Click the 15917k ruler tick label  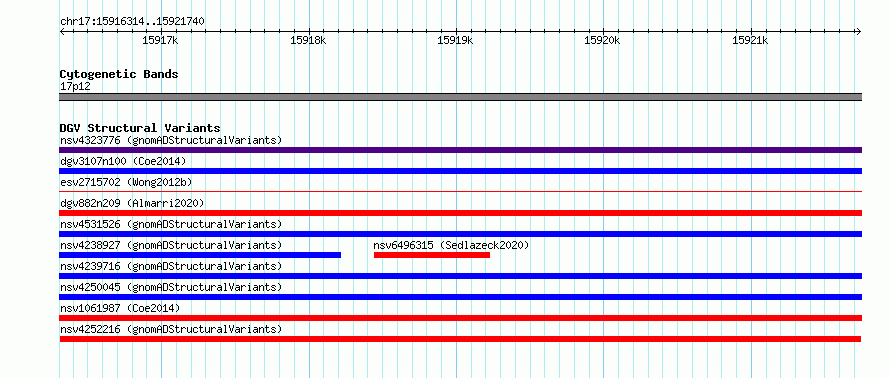[x=161, y=40]
